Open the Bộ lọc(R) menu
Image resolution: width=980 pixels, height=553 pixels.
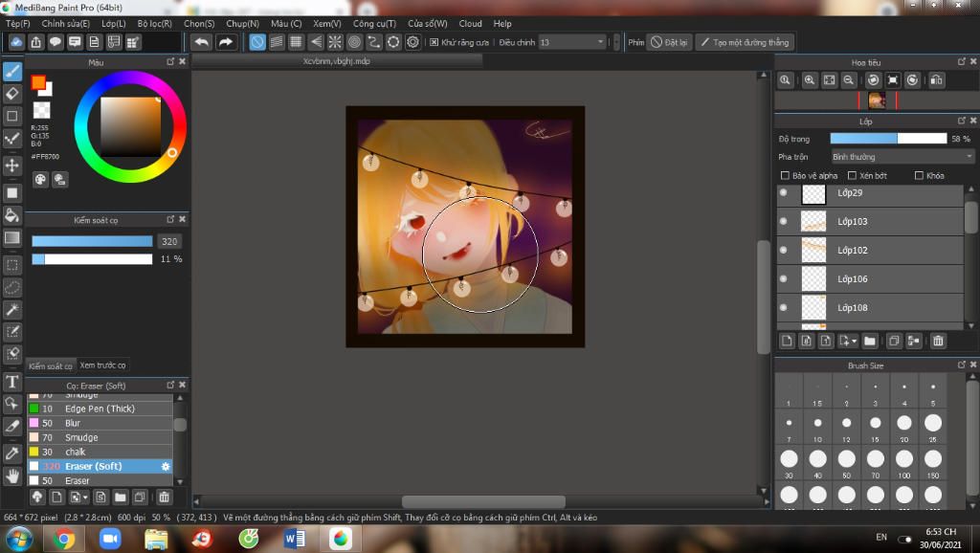(x=154, y=24)
